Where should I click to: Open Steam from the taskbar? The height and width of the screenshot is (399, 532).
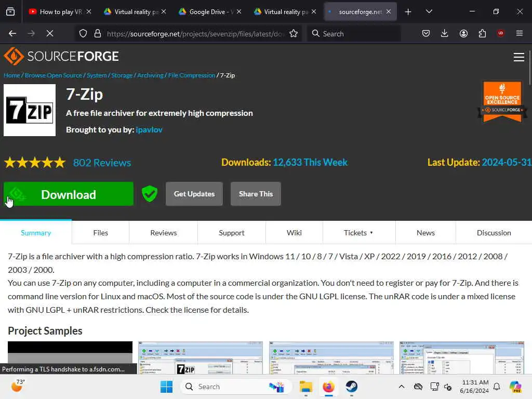pyautogui.click(x=352, y=387)
